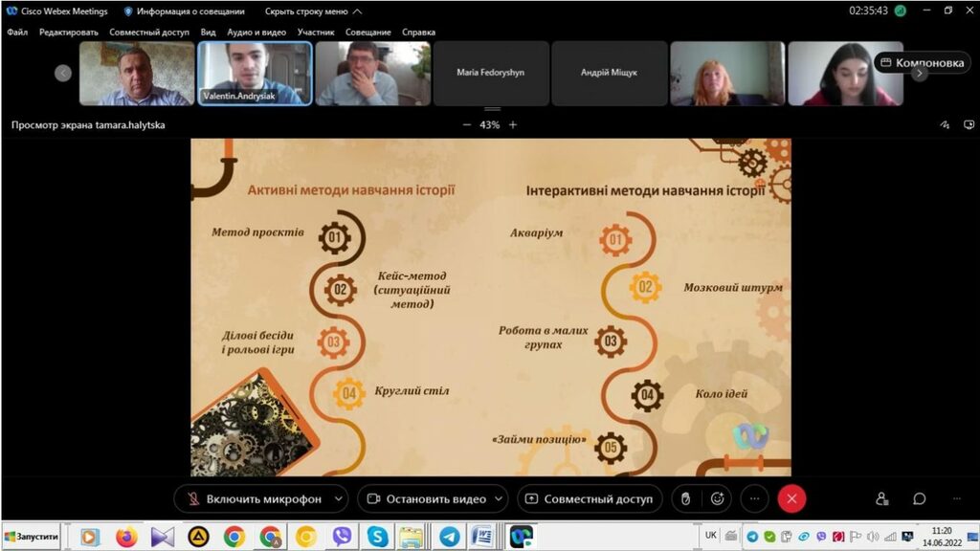980x551 pixels.
Task: Click the Совместный доступ share button
Action: pyautogui.click(x=590, y=498)
